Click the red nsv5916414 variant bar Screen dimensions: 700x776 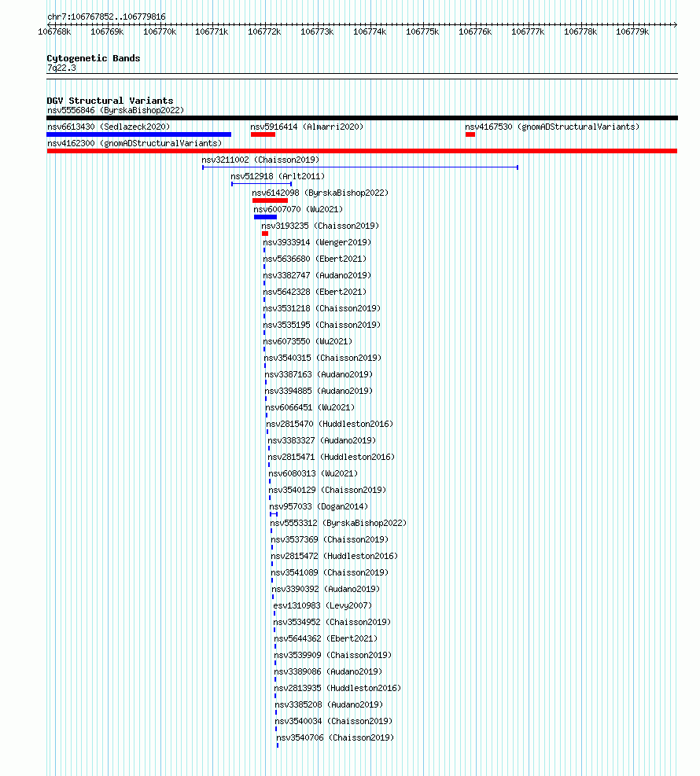pos(263,134)
